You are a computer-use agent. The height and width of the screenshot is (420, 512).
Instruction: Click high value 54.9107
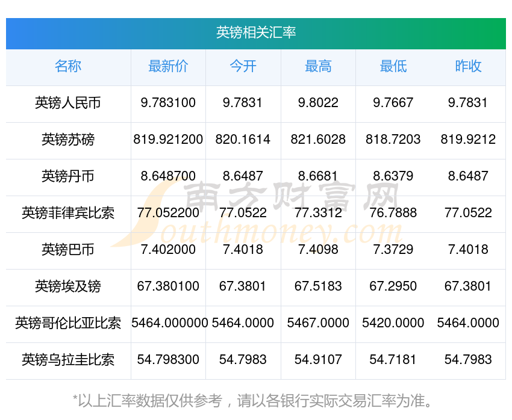click(318, 360)
